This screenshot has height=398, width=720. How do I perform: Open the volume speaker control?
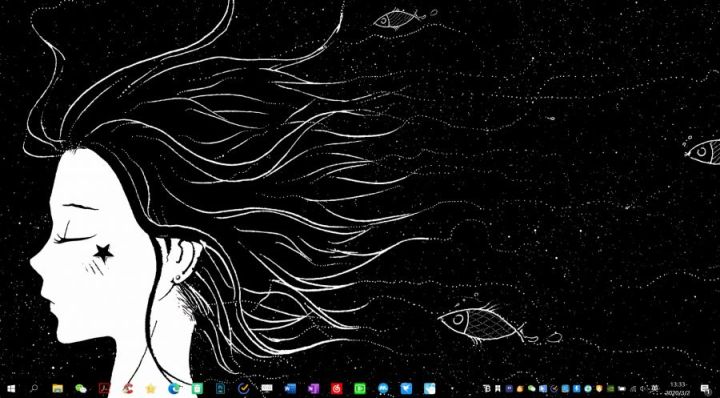[x=643, y=389]
